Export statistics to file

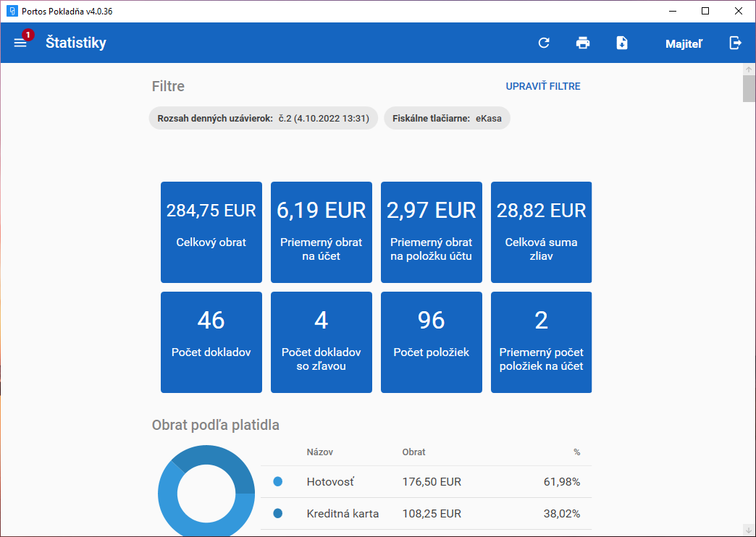click(622, 43)
